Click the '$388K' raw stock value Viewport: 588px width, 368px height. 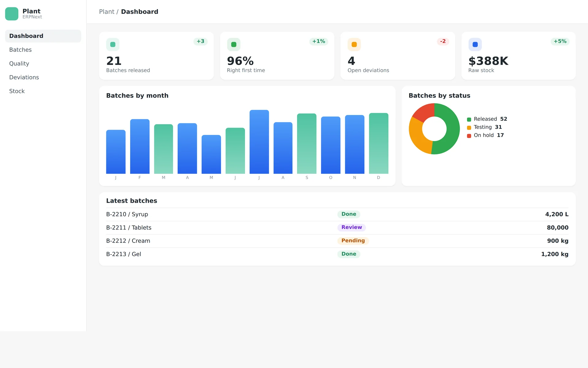488,61
